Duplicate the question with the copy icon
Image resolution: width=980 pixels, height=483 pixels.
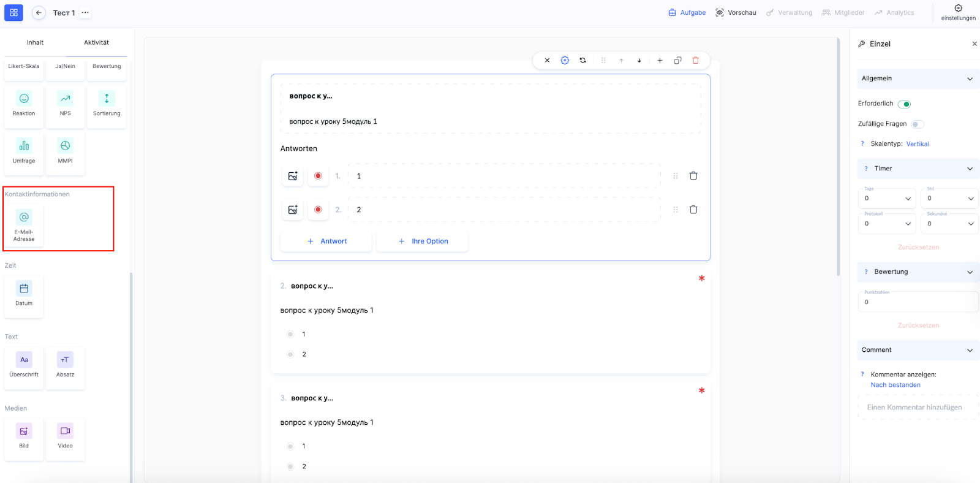[677, 60]
